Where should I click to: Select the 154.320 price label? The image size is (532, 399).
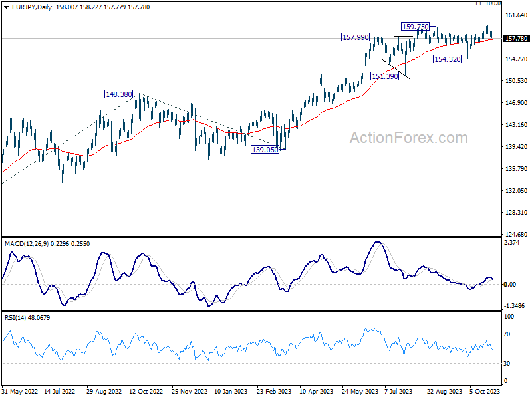pyautogui.click(x=448, y=59)
